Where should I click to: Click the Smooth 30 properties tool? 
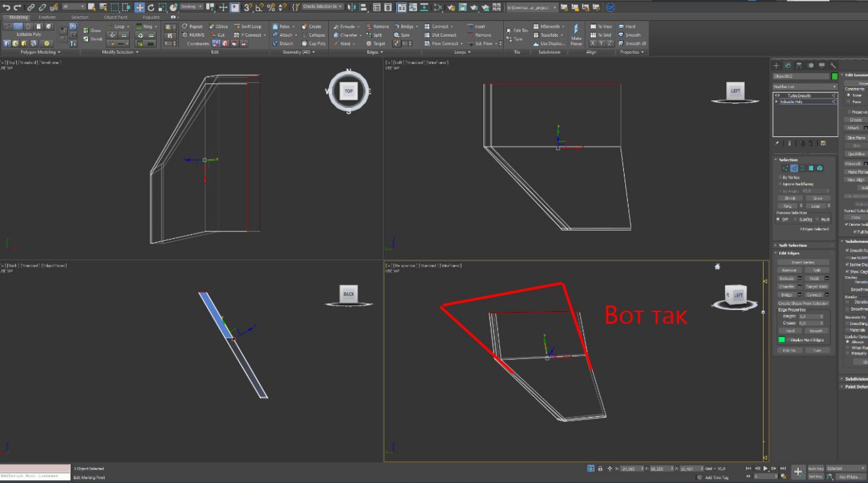coord(632,43)
